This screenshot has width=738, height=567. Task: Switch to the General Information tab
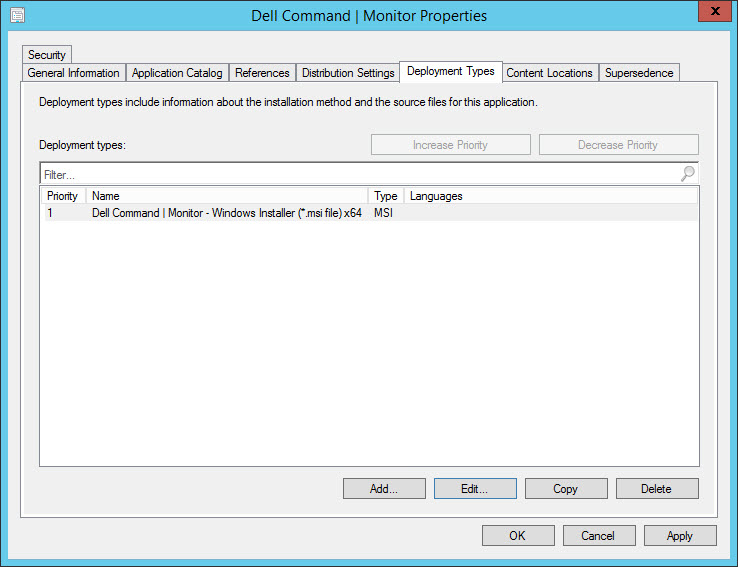(x=73, y=73)
